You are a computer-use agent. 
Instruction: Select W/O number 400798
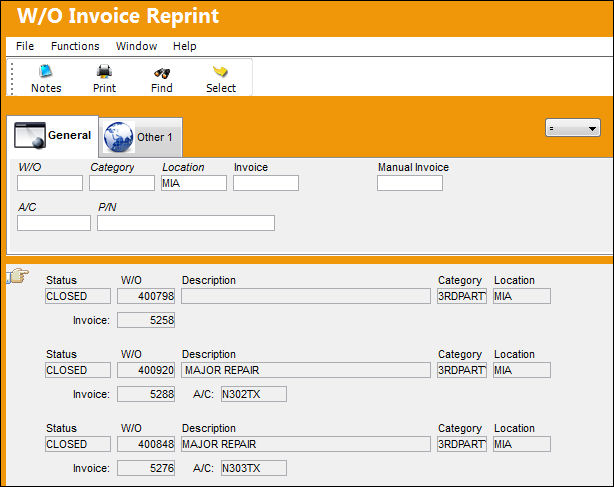click(x=146, y=296)
